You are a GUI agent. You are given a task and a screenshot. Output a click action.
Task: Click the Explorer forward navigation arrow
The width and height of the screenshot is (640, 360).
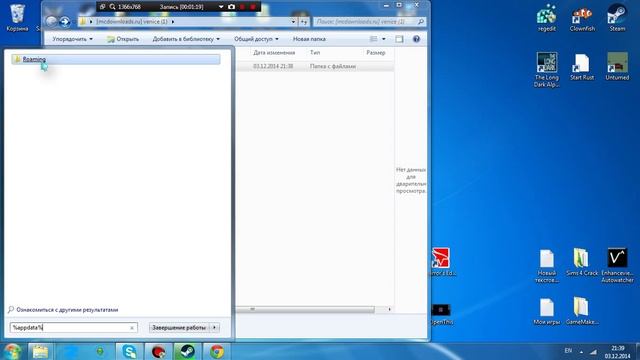point(64,21)
